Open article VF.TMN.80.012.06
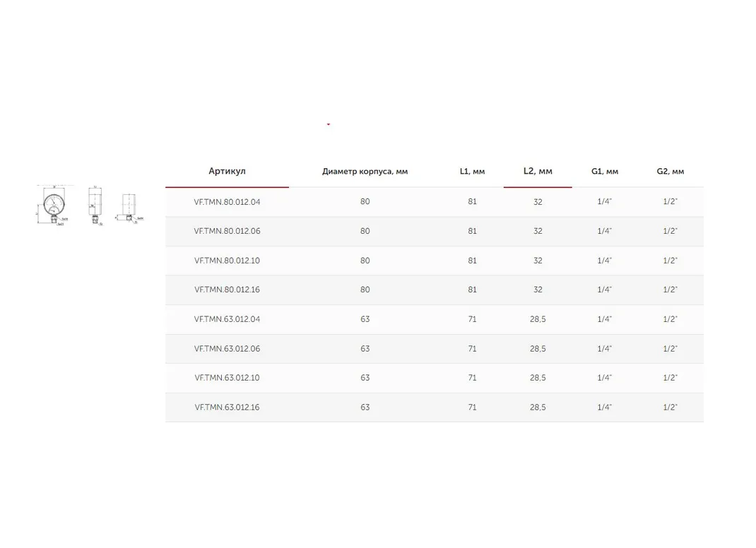 tap(227, 231)
